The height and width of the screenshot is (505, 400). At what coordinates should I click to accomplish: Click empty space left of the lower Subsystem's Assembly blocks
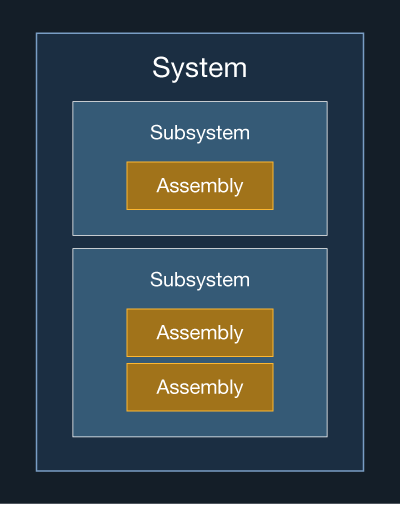click(100, 360)
